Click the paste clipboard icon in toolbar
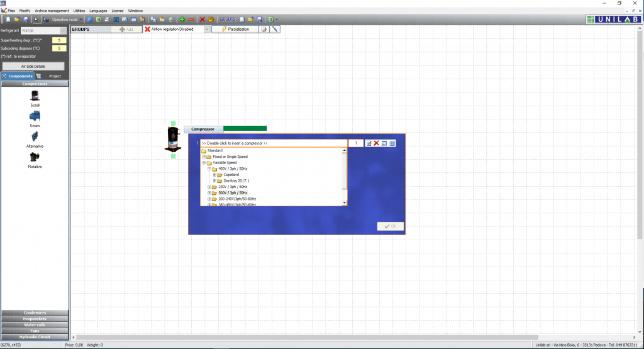Viewport: 644px width, 349px height. (x=162, y=19)
